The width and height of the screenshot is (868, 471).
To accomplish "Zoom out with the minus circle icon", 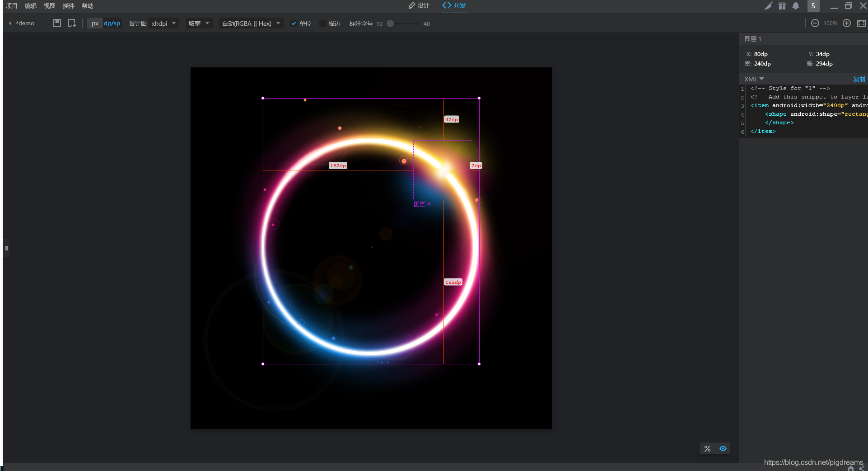I will [x=815, y=23].
